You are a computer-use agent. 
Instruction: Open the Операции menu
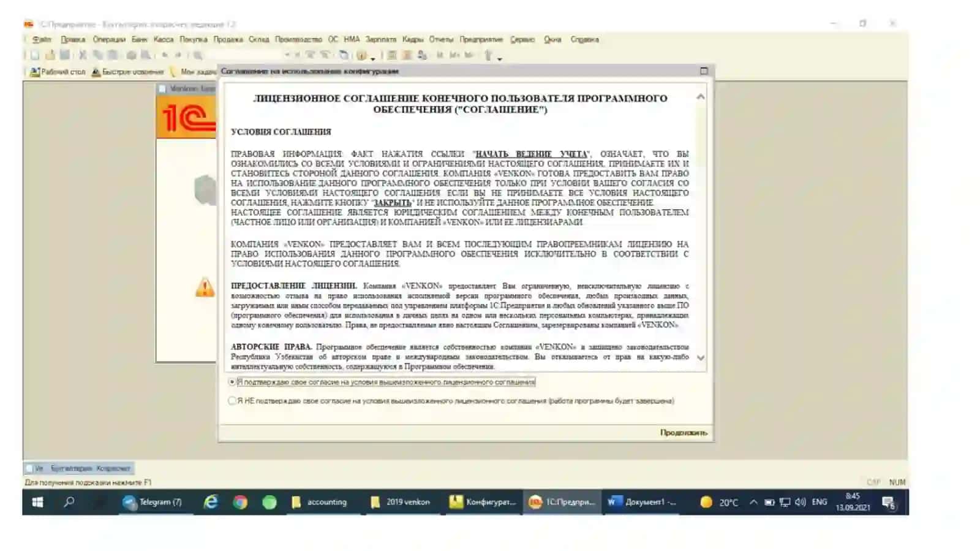109,39
